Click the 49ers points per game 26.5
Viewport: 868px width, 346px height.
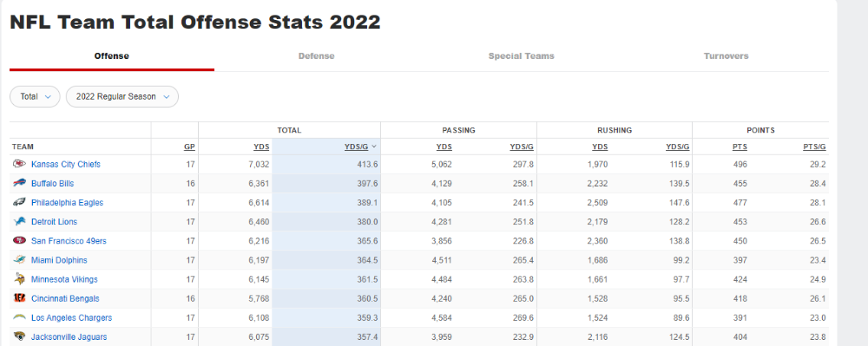pos(818,240)
